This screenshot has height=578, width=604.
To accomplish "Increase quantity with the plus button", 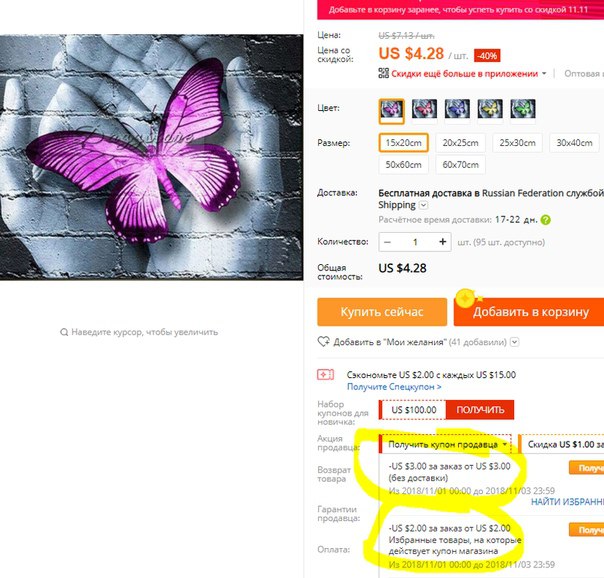I will (443, 242).
